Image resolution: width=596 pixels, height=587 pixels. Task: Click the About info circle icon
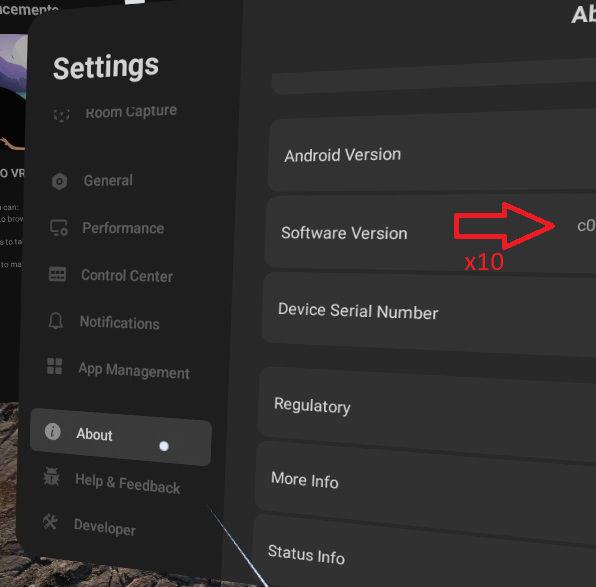[52, 432]
